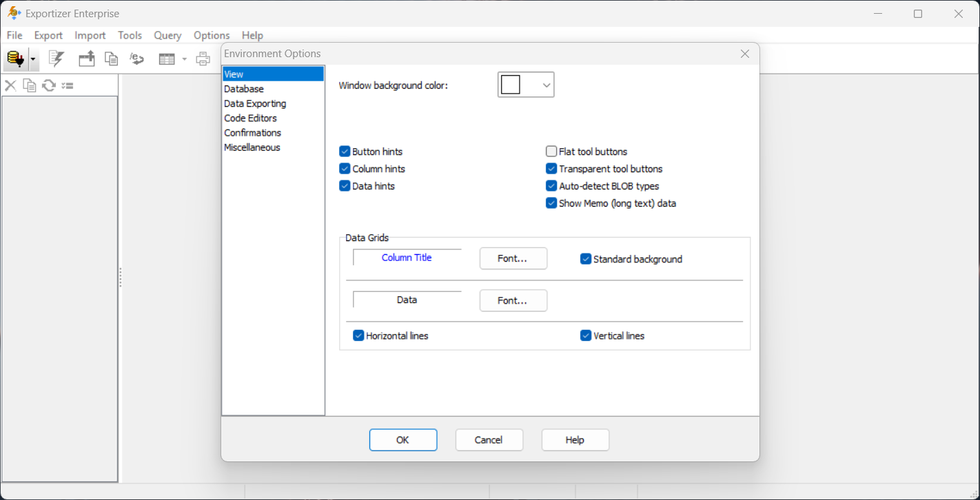Click the printer icon in toolbar
This screenshot has width=980, height=500.
[x=203, y=59]
